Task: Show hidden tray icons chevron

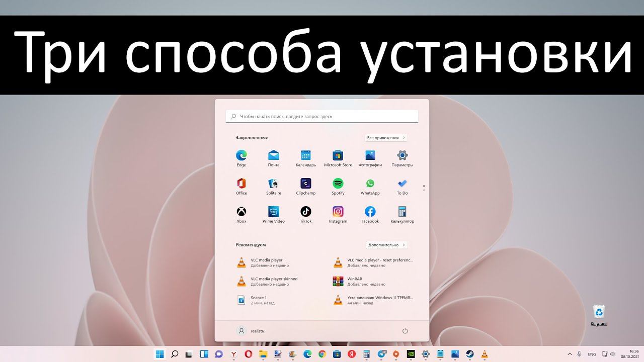Action: click(x=570, y=354)
